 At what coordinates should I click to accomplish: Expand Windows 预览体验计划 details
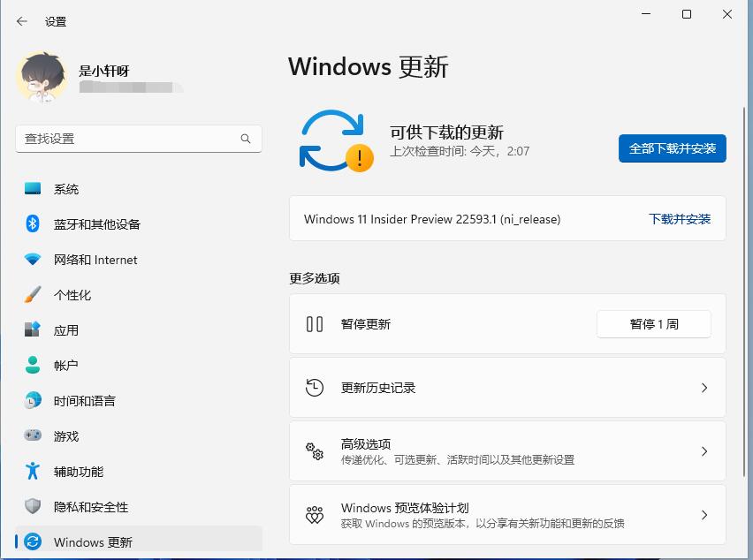click(704, 514)
